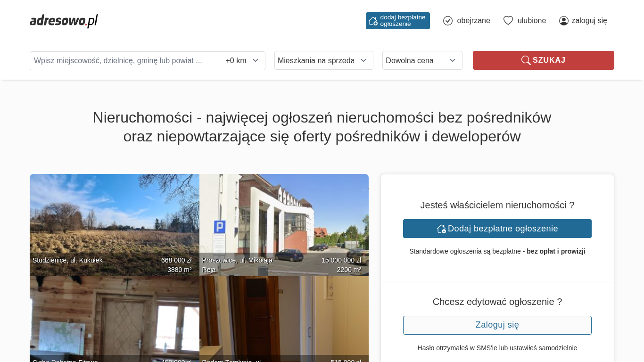
Task: Go to ulubione favorites
Action: (x=531, y=21)
